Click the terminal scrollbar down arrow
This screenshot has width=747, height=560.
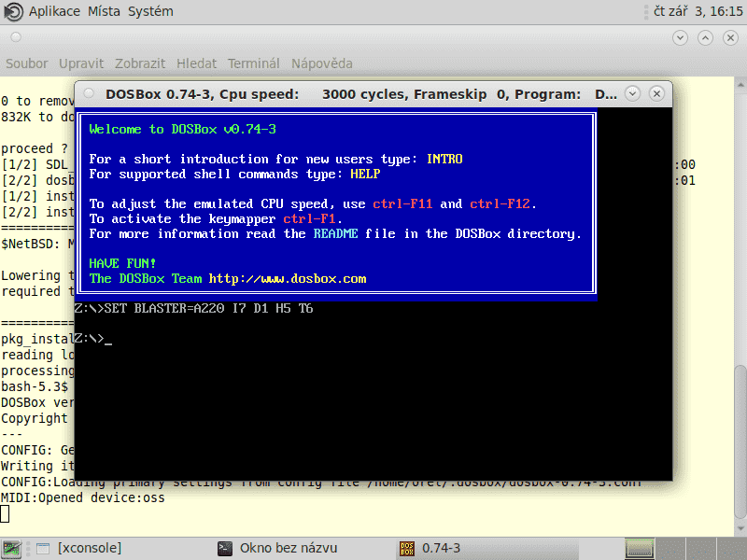point(740,528)
